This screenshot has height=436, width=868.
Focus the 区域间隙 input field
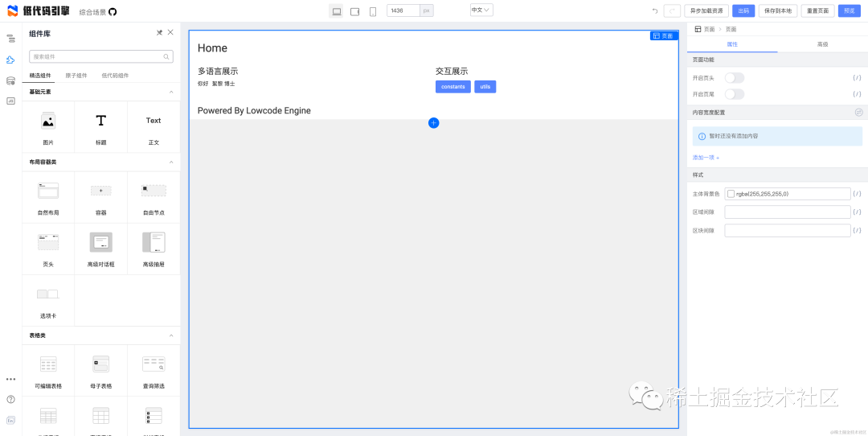(787, 212)
